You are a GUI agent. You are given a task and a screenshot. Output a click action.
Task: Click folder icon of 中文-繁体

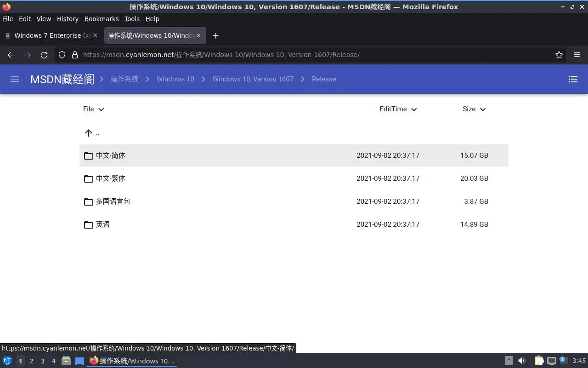pos(89,178)
